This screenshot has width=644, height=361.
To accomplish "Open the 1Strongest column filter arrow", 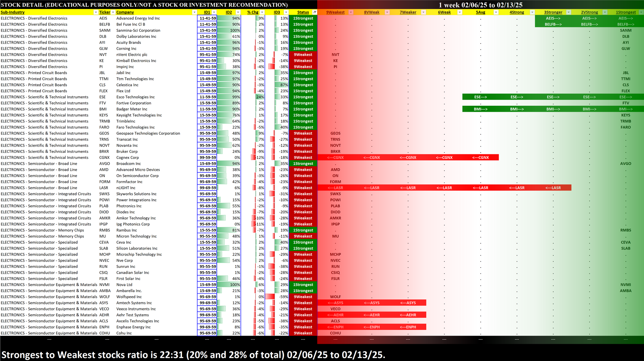I will (641, 12).
